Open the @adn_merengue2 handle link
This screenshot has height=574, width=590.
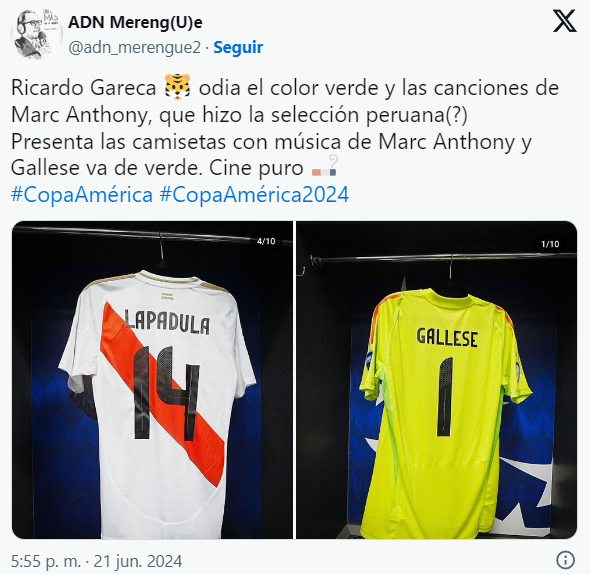(x=134, y=48)
